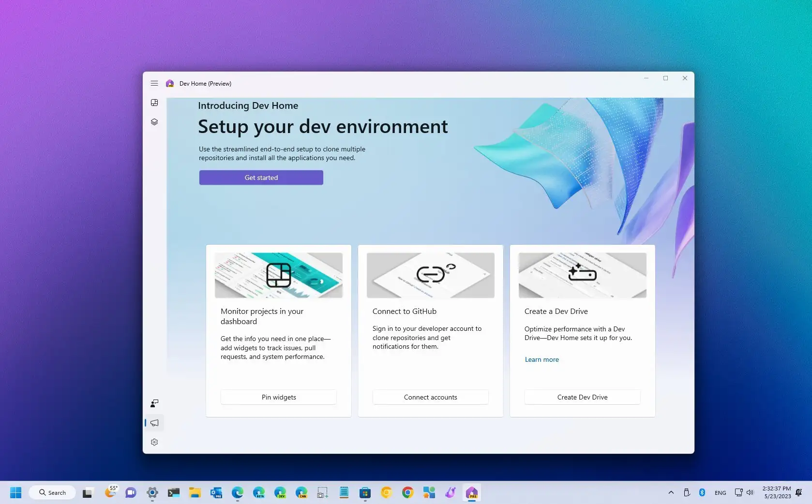Launch Notepad from the taskbar
This screenshot has height=504, width=812.
[x=344, y=492]
